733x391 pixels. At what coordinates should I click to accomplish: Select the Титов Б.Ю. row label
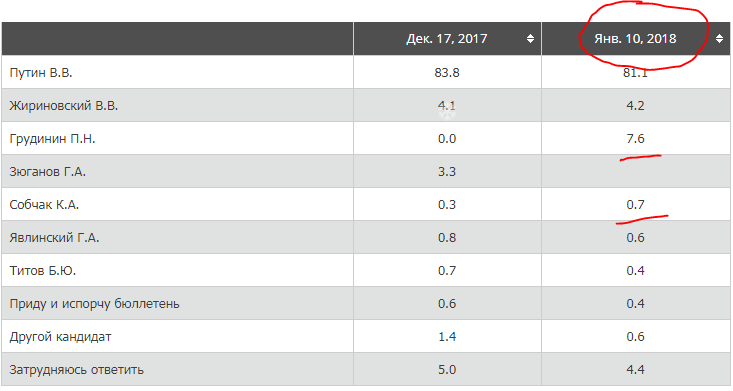click(43, 271)
